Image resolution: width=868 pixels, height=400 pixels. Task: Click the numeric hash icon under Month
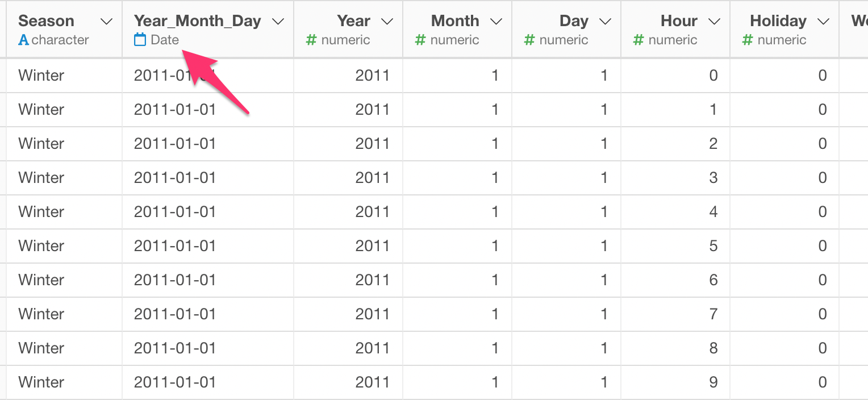pyautogui.click(x=420, y=40)
